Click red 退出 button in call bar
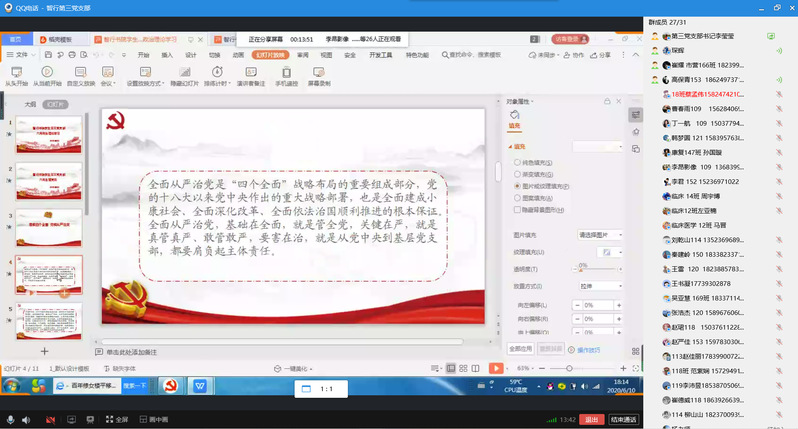The height and width of the screenshot is (429, 798). [x=591, y=420]
